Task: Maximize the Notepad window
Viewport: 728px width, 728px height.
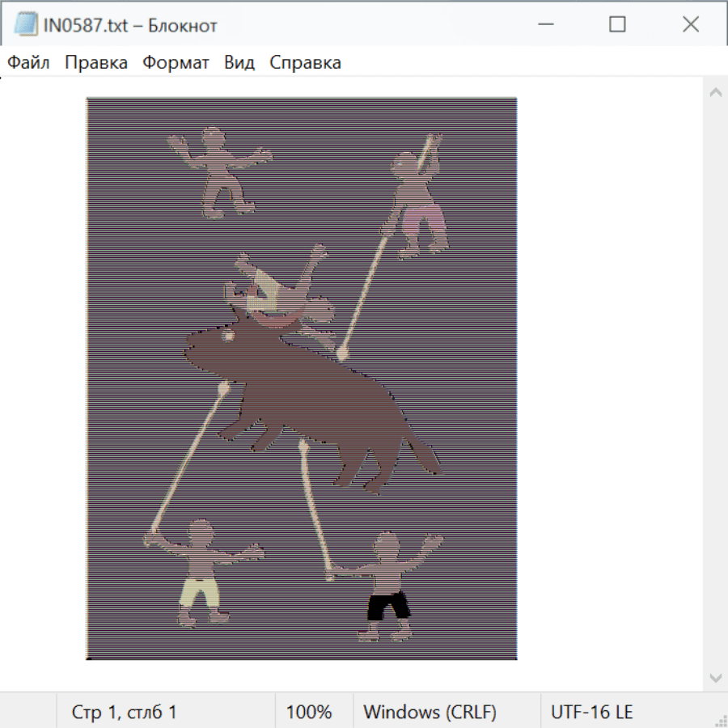Action: pyautogui.click(x=617, y=25)
